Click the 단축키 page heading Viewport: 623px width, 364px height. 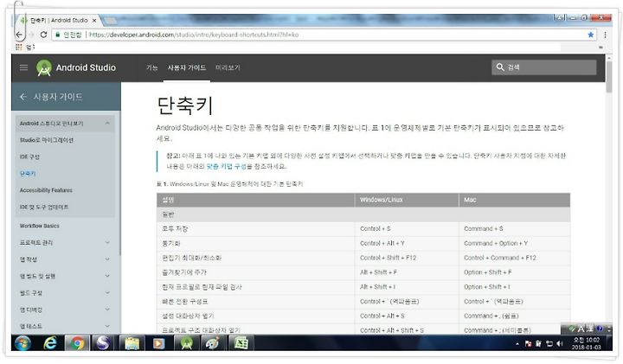(x=185, y=105)
